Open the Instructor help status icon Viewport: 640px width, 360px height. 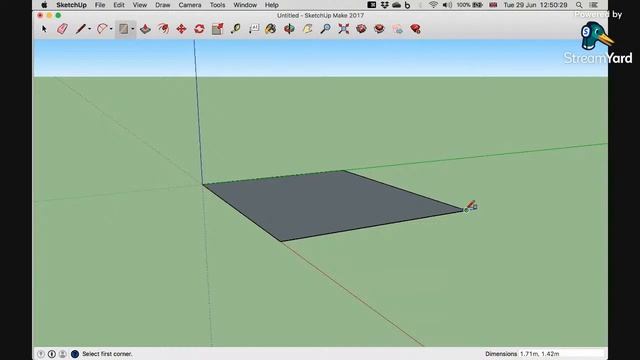click(75, 354)
